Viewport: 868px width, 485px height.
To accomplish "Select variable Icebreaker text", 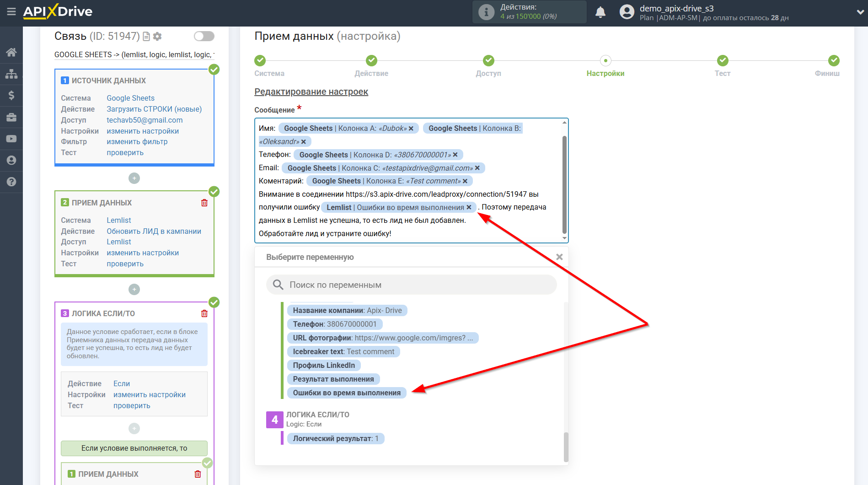I will pos(343,351).
